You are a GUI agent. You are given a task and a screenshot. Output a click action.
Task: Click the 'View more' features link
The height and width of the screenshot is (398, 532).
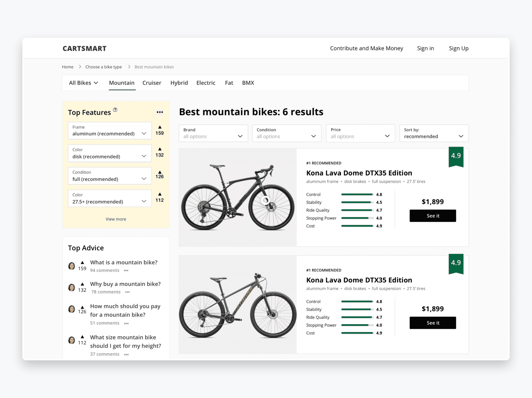tap(116, 219)
